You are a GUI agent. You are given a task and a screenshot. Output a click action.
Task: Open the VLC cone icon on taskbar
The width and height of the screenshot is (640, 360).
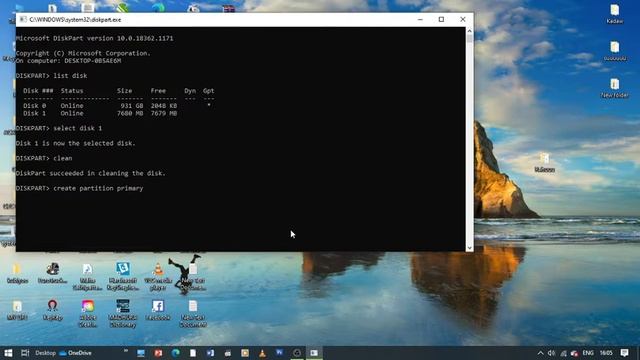tap(262, 353)
